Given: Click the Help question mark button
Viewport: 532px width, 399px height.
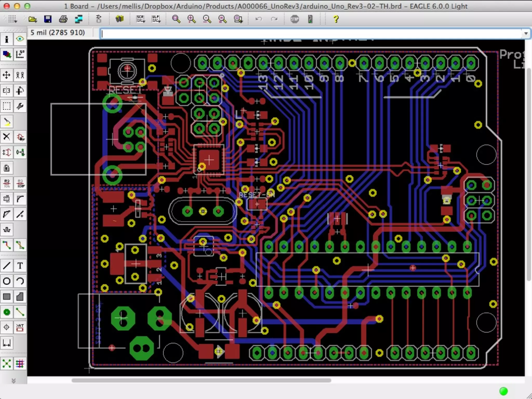Looking at the screenshot, I should pyautogui.click(x=336, y=19).
